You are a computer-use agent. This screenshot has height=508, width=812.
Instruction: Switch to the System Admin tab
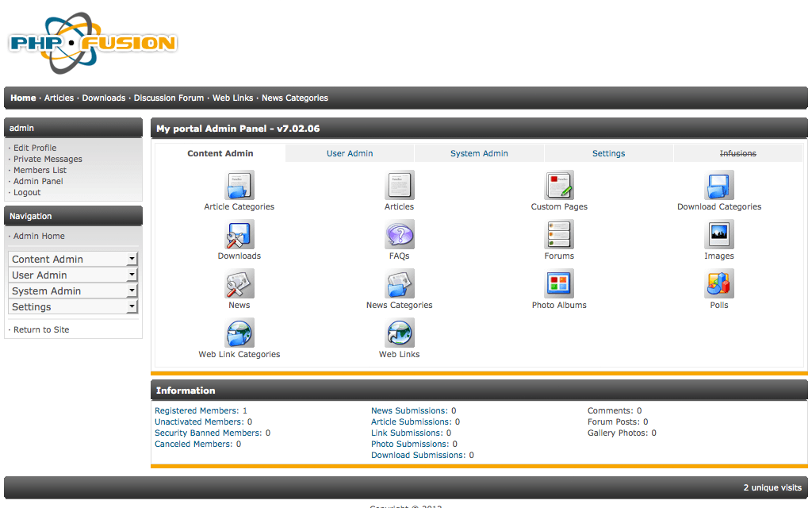479,153
